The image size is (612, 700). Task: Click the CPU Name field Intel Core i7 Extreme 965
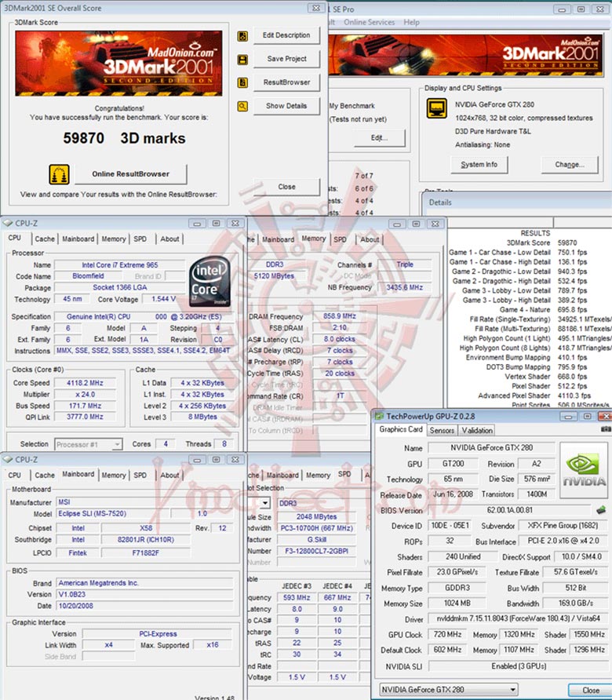[119, 264]
